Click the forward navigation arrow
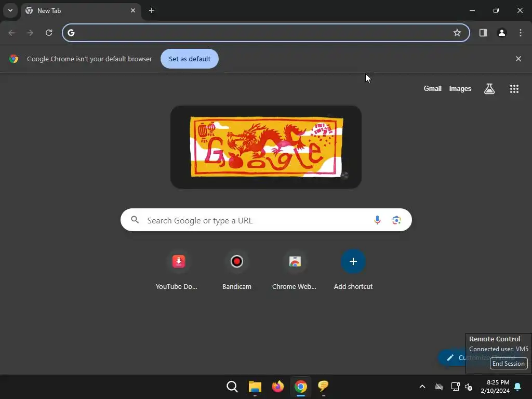The height and width of the screenshot is (399, 532). click(x=30, y=33)
